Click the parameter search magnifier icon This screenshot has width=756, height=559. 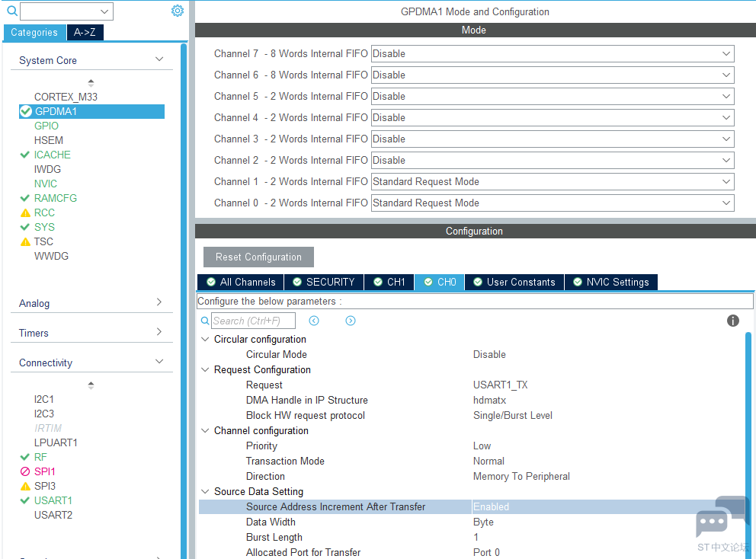[205, 321]
